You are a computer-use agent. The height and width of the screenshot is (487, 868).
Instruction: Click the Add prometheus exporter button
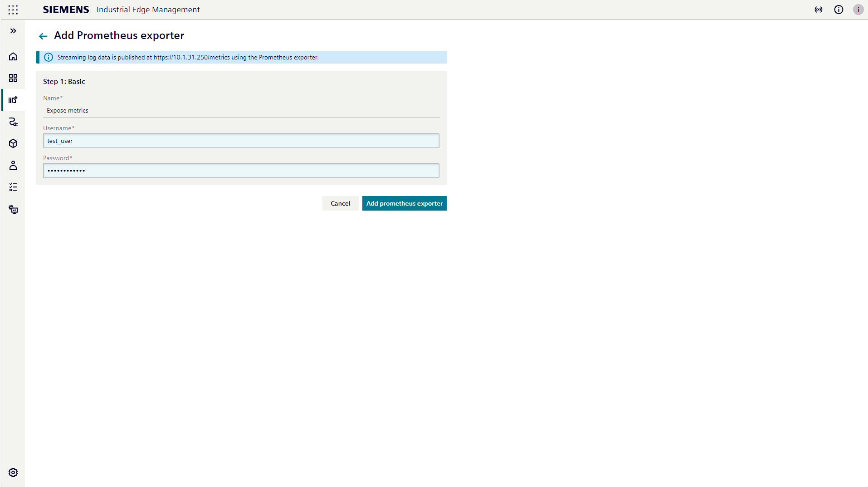[405, 203]
